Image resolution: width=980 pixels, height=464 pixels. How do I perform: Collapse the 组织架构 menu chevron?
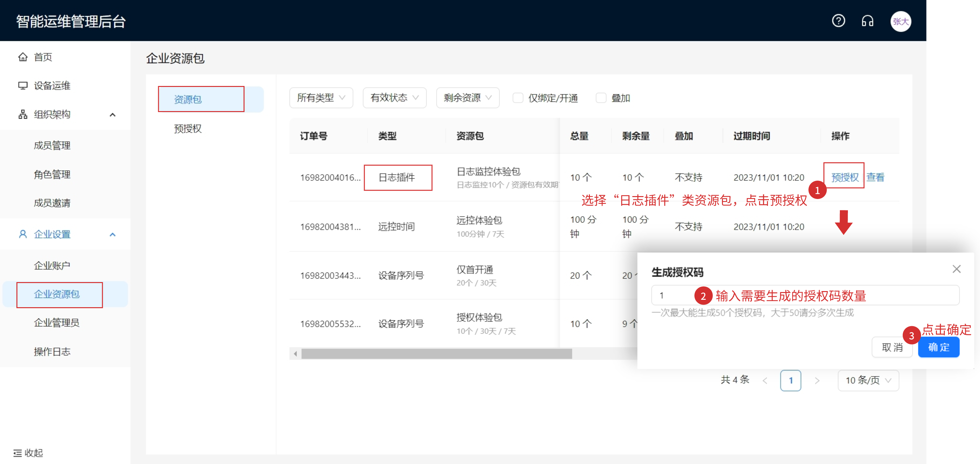pyautogui.click(x=112, y=115)
